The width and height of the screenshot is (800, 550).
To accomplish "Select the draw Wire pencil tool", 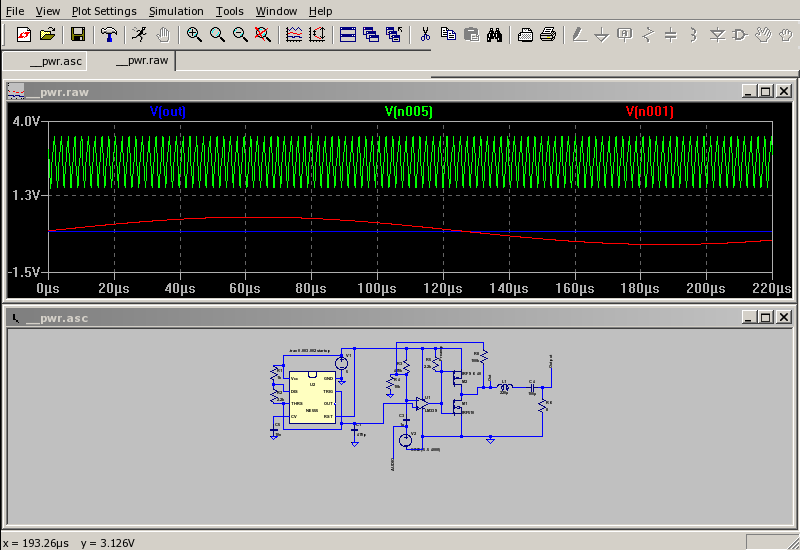I will click(579, 35).
